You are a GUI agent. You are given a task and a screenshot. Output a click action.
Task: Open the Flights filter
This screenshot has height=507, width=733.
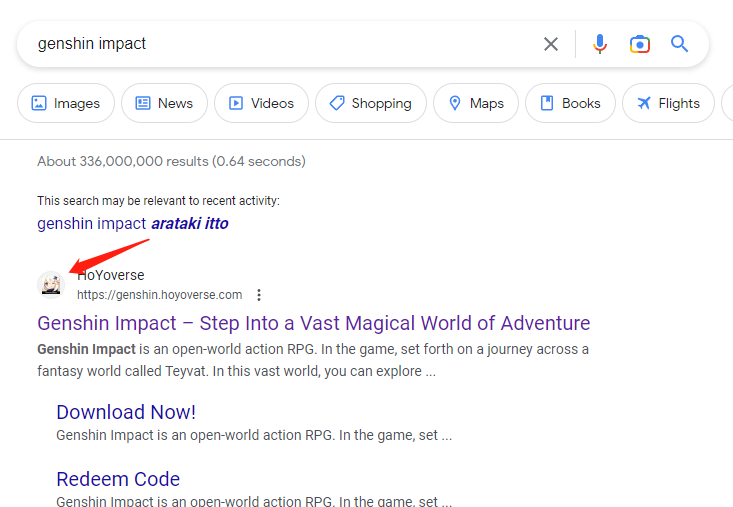tap(668, 103)
